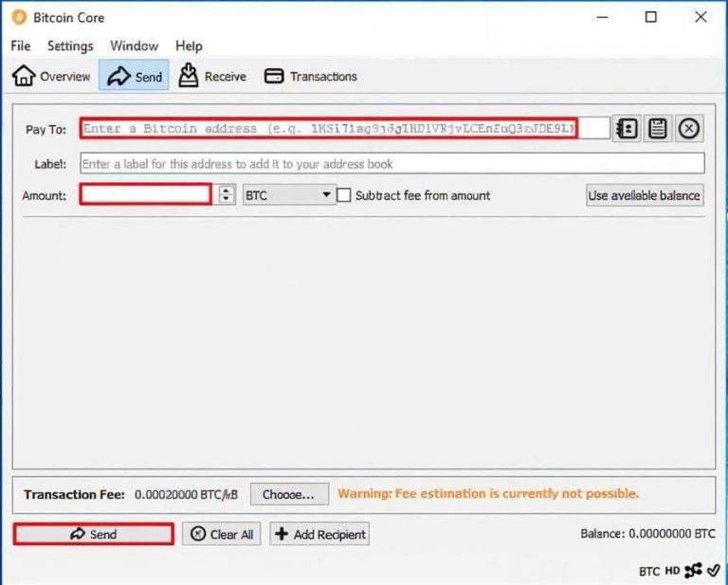Click the Choose... fee button
This screenshot has height=585, width=728.
[289, 494]
